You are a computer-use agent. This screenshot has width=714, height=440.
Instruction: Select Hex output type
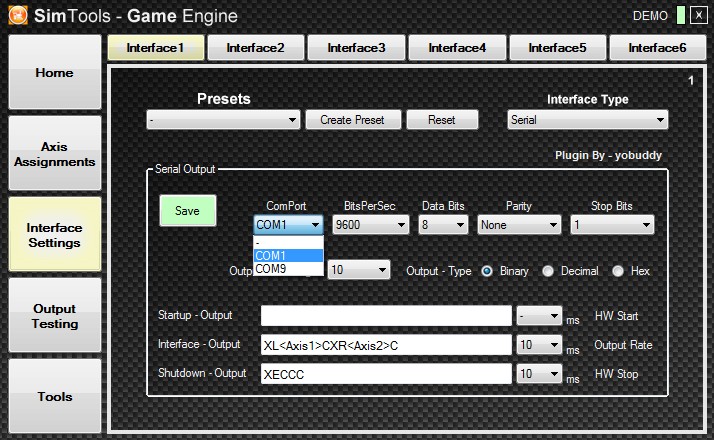click(x=618, y=271)
